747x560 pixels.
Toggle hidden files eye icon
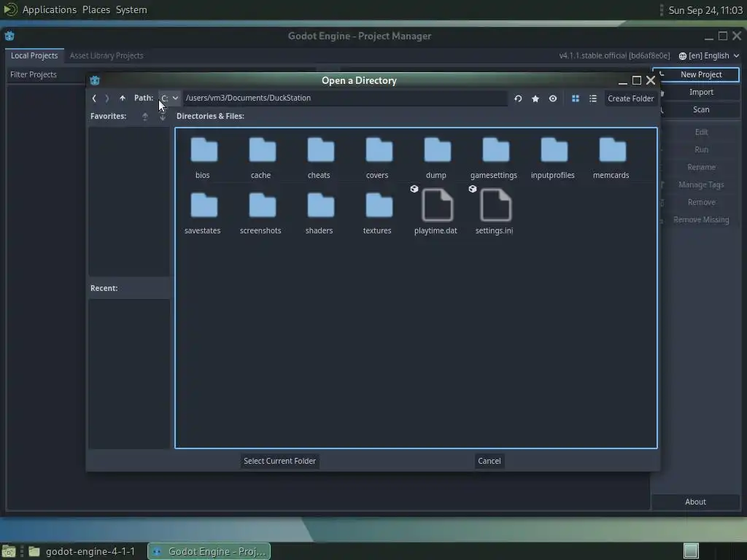click(553, 98)
